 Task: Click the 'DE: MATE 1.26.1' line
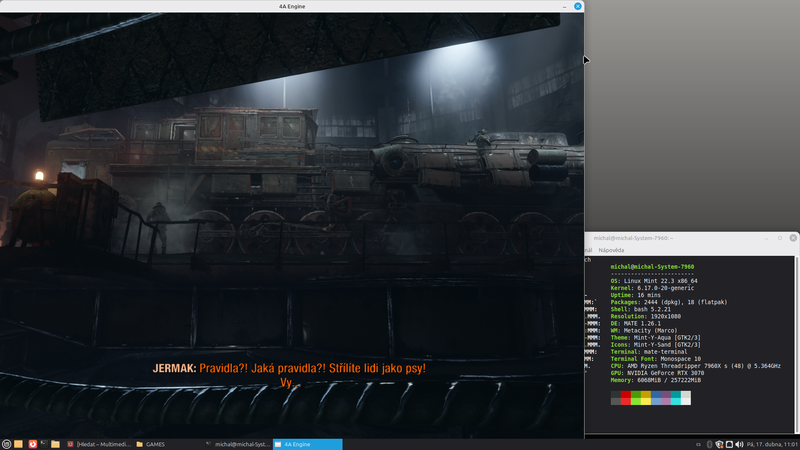(635, 323)
